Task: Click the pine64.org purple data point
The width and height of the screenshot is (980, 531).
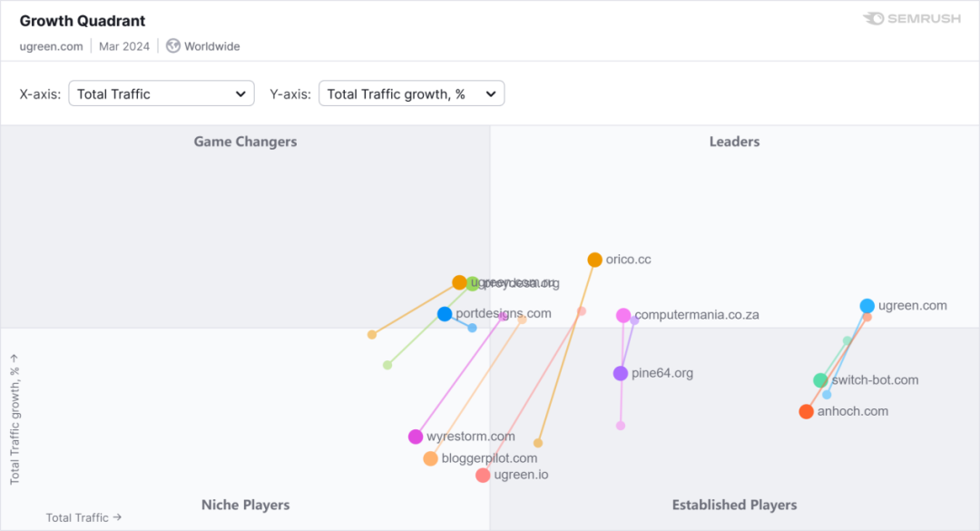Action: [x=620, y=373]
